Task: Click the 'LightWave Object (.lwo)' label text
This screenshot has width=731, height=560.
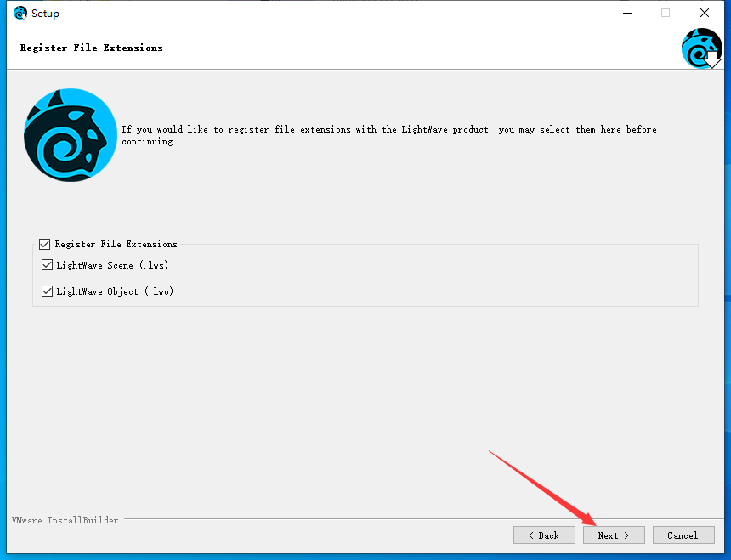Action: point(115,291)
